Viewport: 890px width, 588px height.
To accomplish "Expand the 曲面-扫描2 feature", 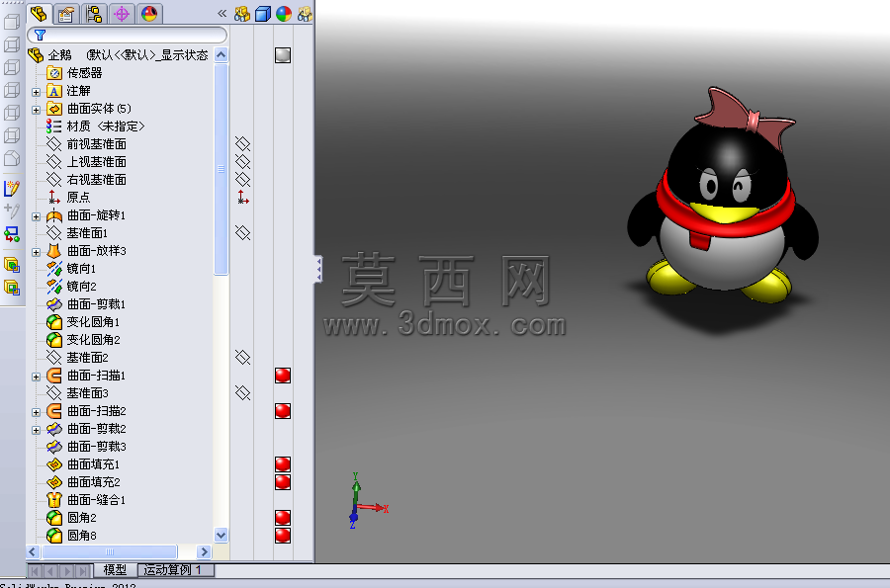I will pos(37,412).
